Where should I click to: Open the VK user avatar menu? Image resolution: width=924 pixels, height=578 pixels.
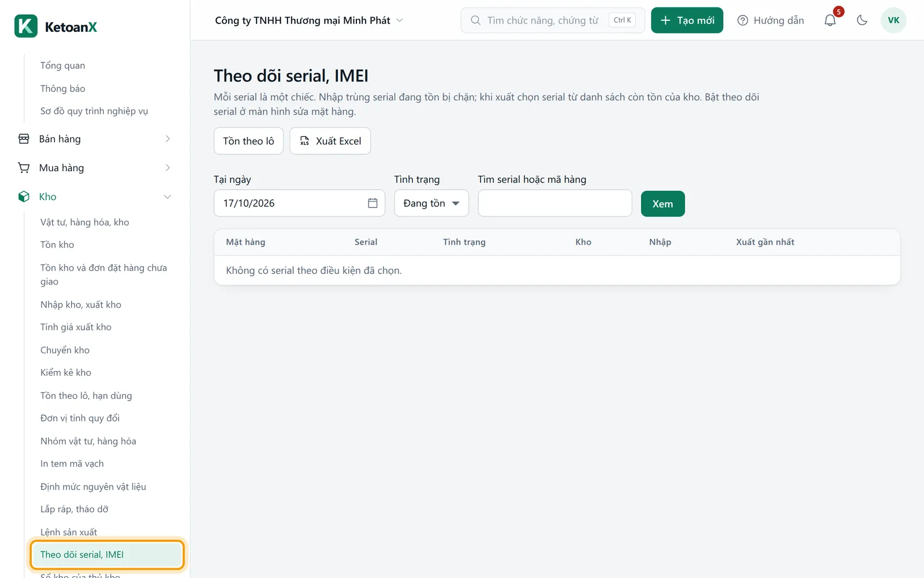coord(893,20)
